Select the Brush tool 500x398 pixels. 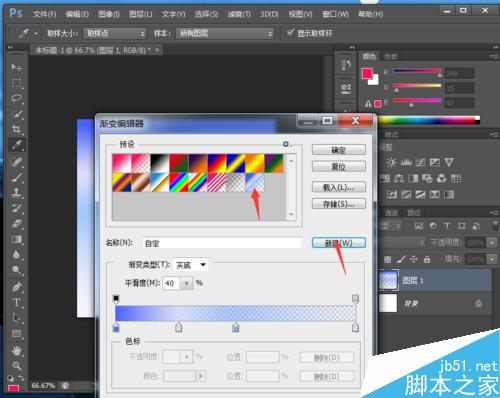pos(16,177)
